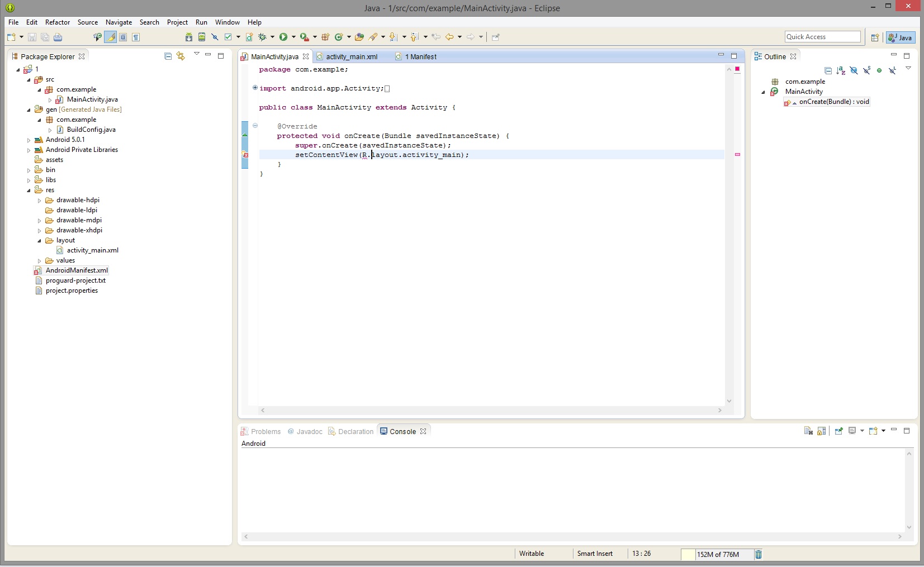Click the Run Android Lint checkmark icon
Screen dimensions: 924x567
point(228,37)
